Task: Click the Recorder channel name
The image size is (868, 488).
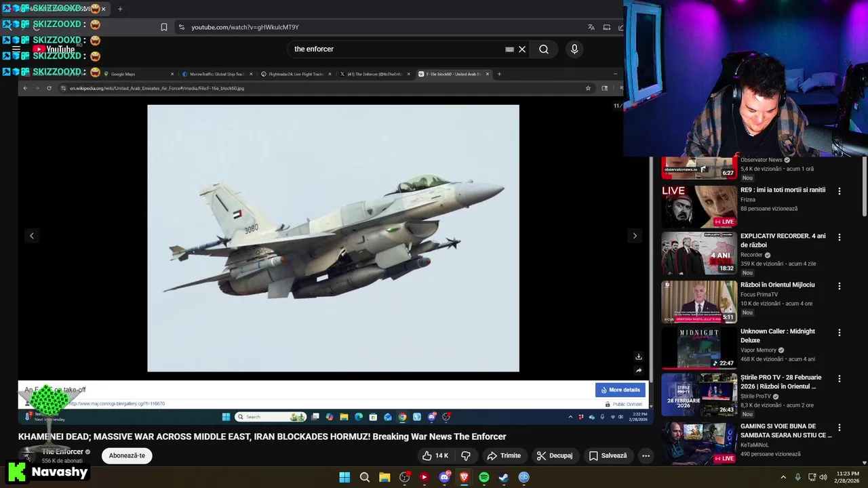Action: (x=751, y=255)
